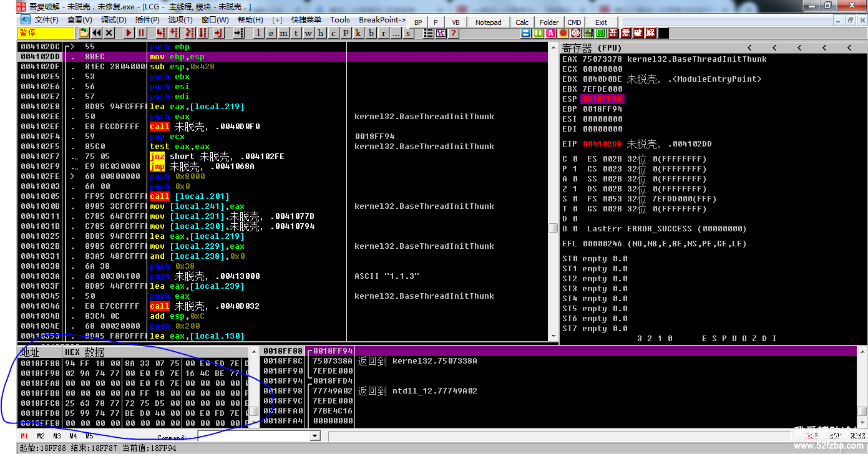Open the Memory map with 'm' button
The image size is (868, 454).
tap(283, 33)
